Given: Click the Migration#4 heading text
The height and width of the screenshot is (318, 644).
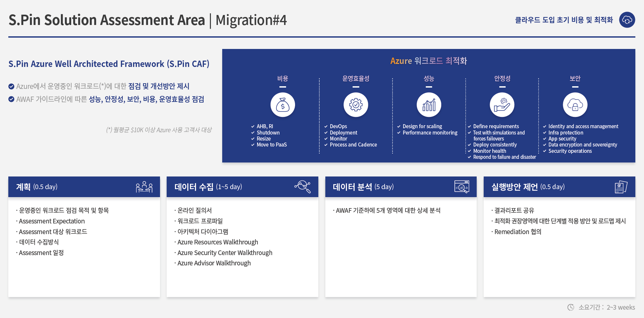Looking at the screenshot, I should (x=251, y=20).
